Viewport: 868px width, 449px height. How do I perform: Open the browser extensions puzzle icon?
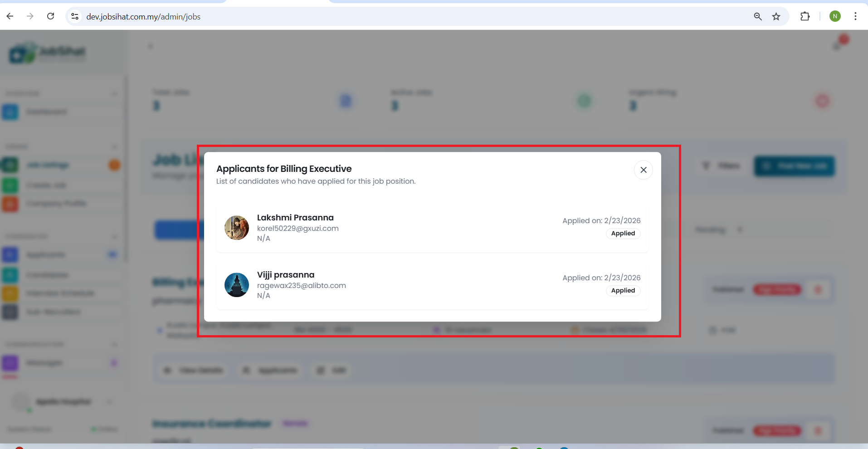[805, 16]
